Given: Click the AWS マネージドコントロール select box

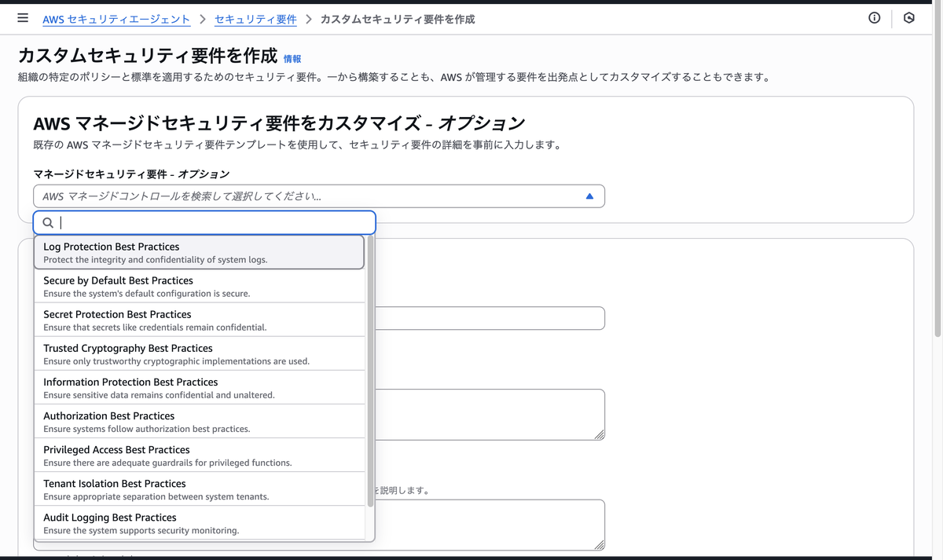Looking at the screenshot, I should tap(319, 196).
